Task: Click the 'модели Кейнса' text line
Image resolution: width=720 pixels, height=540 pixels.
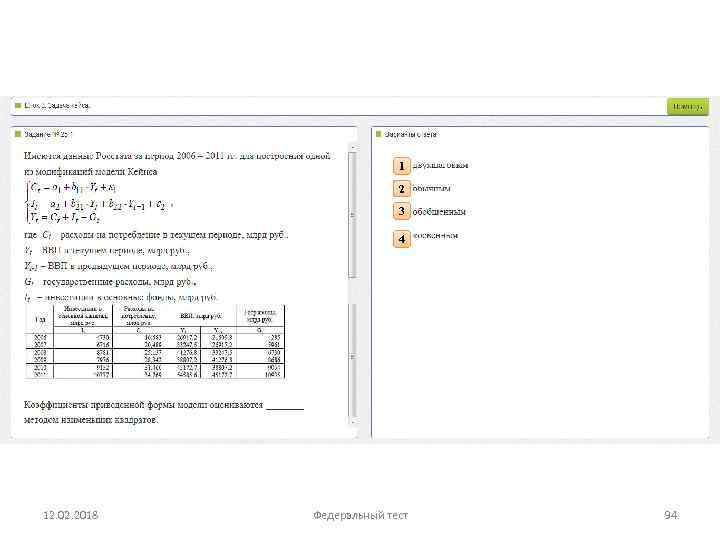Action: (90, 172)
